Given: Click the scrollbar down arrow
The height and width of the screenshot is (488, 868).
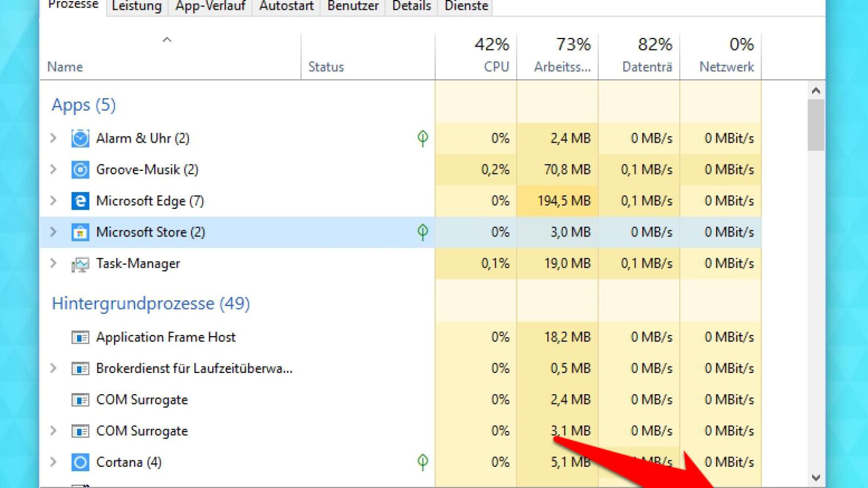Looking at the screenshot, I should (816, 478).
